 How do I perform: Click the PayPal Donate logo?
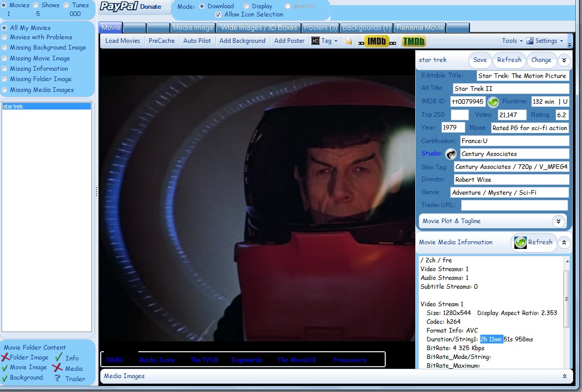pyautogui.click(x=131, y=7)
